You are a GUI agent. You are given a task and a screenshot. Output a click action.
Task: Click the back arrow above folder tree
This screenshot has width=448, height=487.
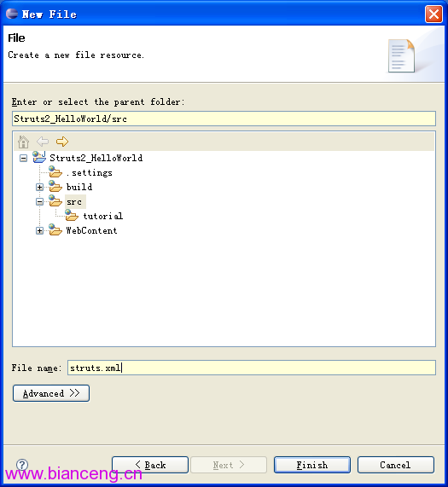43,142
